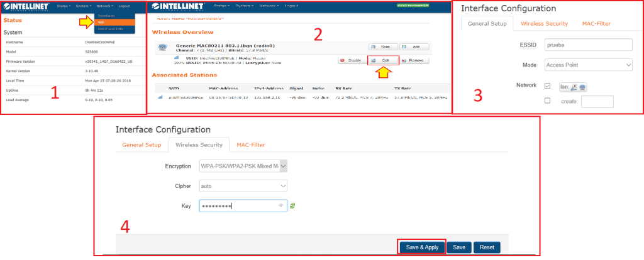This screenshot has height=260, width=644.
Task: Open the Cipher dropdown set to auto
Action: coord(242,186)
